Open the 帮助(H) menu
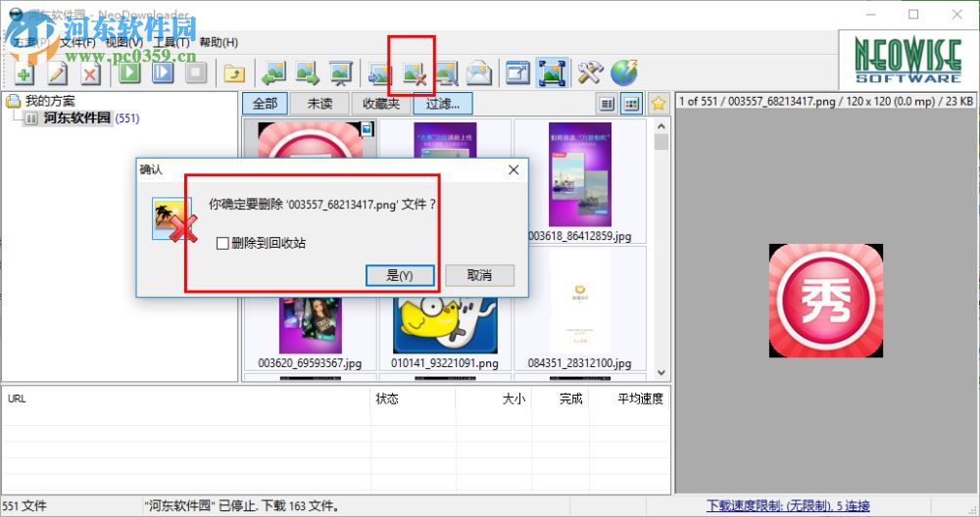Image resolution: width=980 pixels, height=517 pixels. [x=219, y=42]
